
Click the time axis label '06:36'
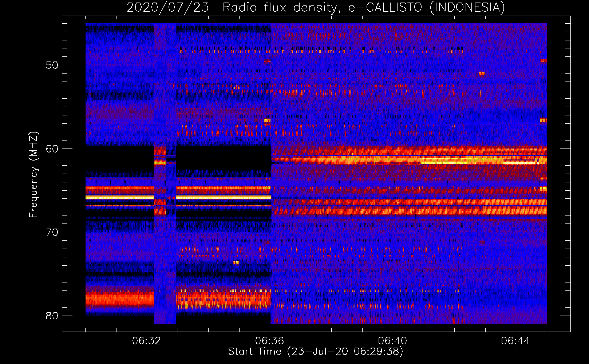point(269,341)
